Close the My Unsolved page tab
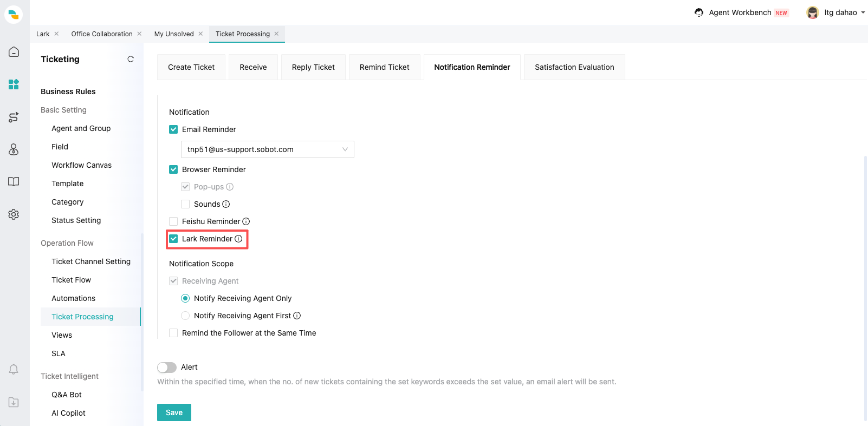Screen dimensions: 868x426 coord(200,34)
